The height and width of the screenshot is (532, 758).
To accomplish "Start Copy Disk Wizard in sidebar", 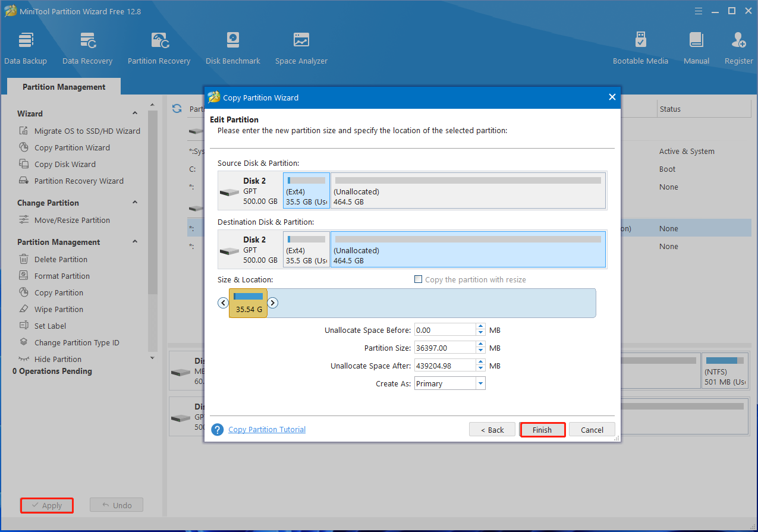I will (x=57, y=164).
